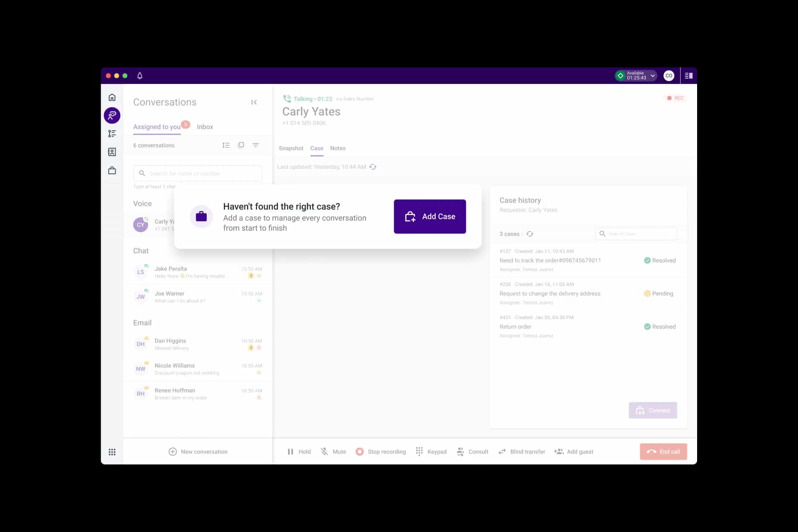Collapse the Conversations panel

tap(254, 102)
